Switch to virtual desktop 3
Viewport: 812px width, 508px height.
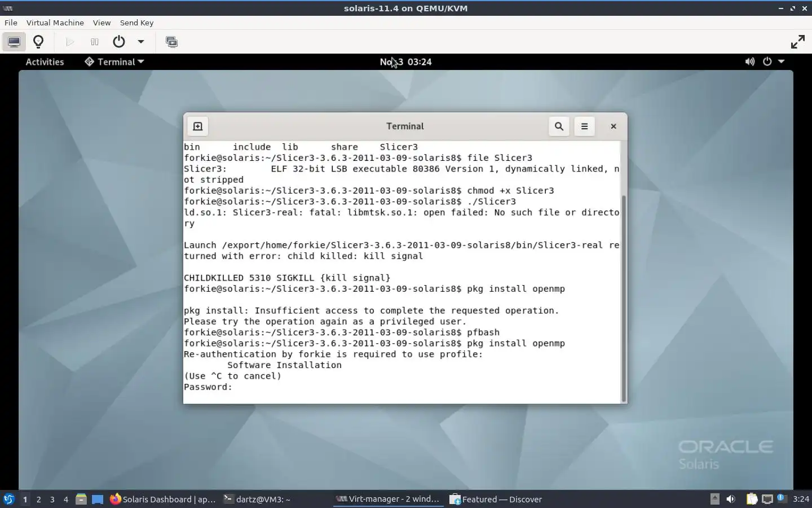[52, 499]
